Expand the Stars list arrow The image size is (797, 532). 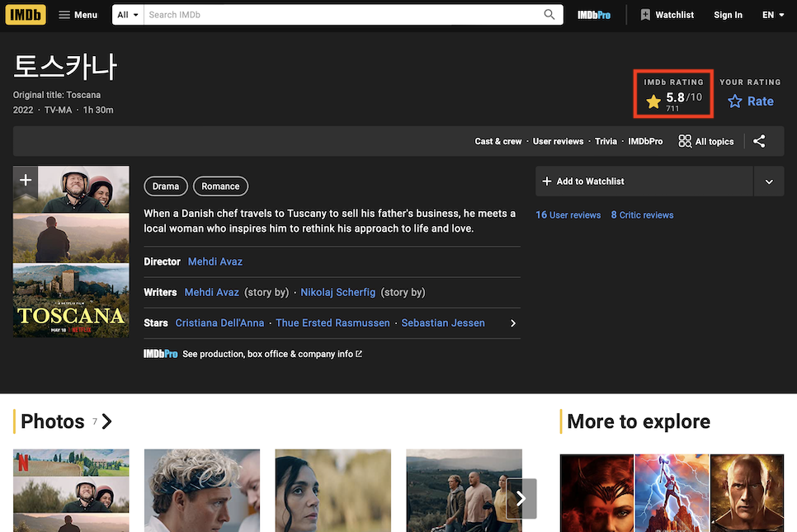pos(513,323)
